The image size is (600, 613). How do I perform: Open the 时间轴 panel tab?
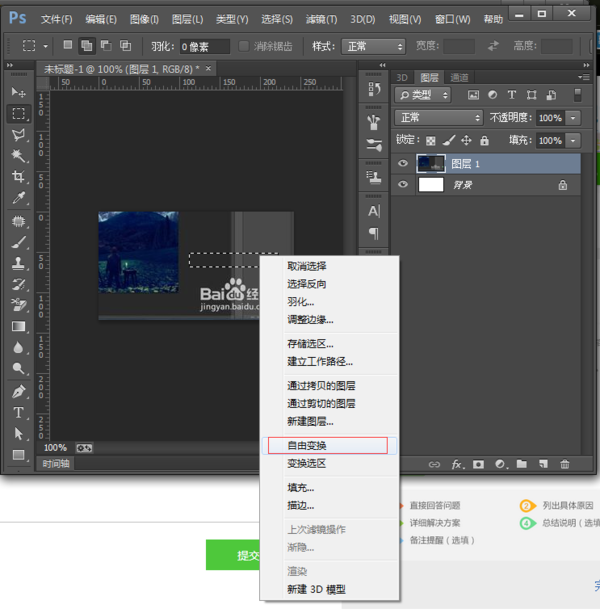(x=56, y=464)
